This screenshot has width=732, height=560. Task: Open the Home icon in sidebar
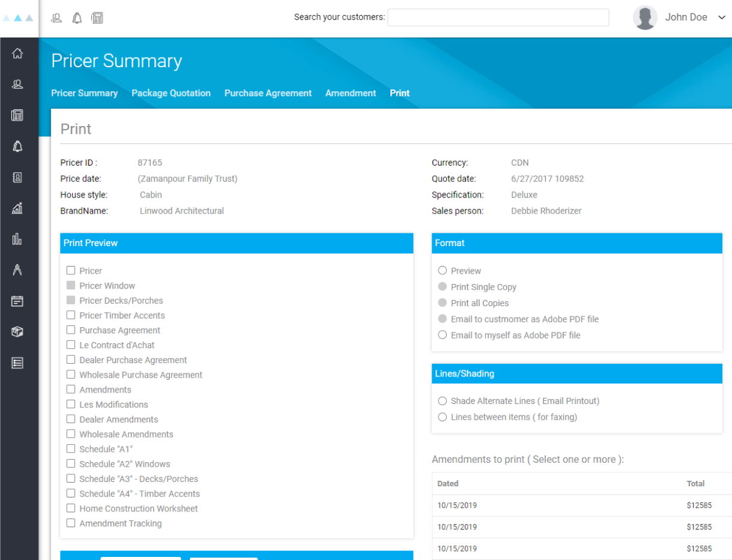17,53
